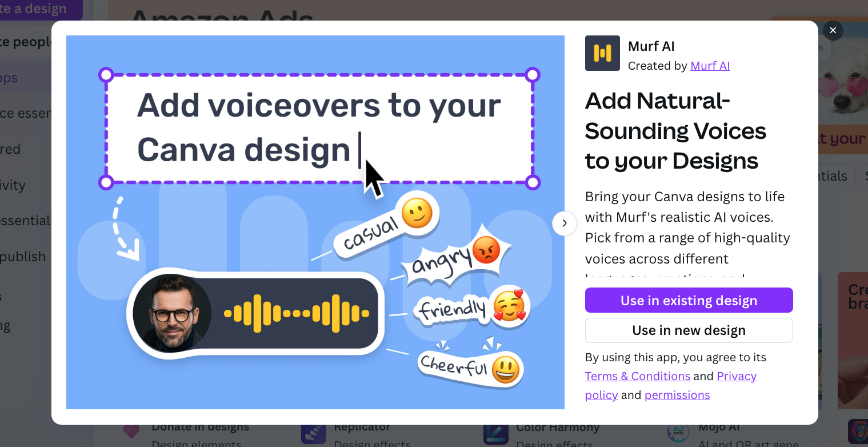Click the Add Natural-Sounding Voices heading

coord(675,131)
